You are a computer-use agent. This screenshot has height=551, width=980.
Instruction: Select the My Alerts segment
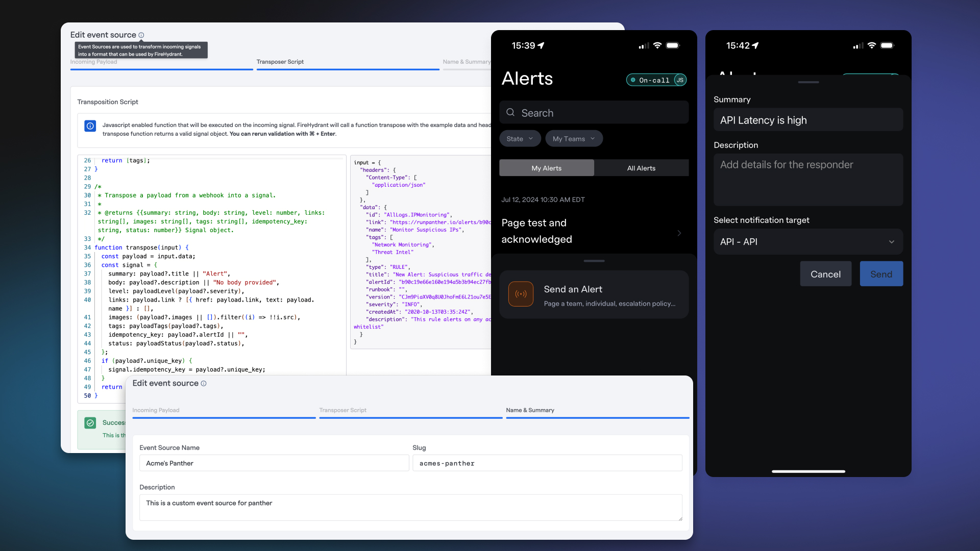(x=546, y=168)
